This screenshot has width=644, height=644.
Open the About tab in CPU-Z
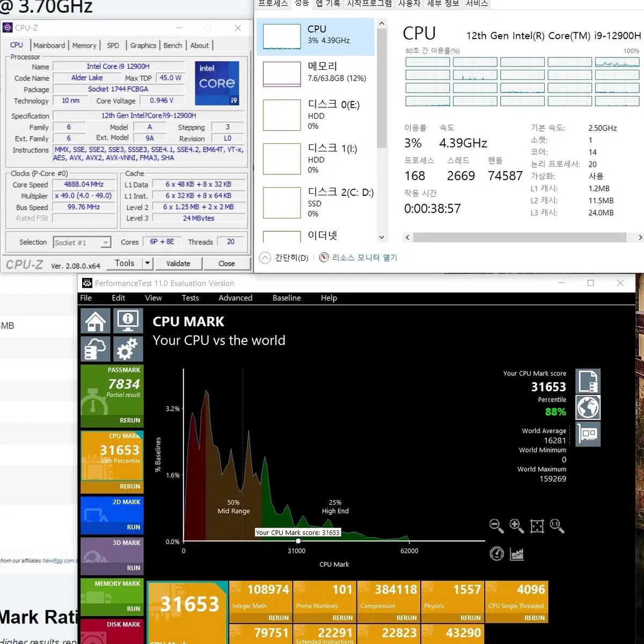click(200, 46)
